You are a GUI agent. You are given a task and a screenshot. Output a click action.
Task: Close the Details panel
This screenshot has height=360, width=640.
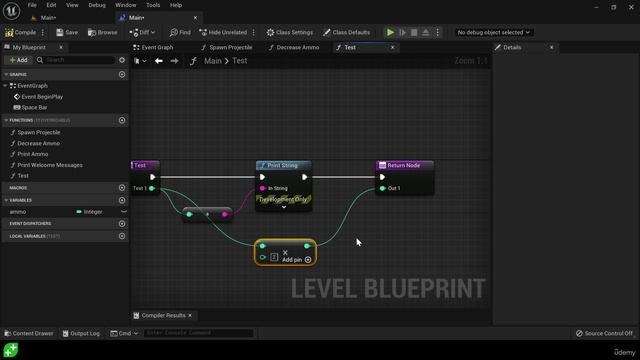[x=551, y=47]
